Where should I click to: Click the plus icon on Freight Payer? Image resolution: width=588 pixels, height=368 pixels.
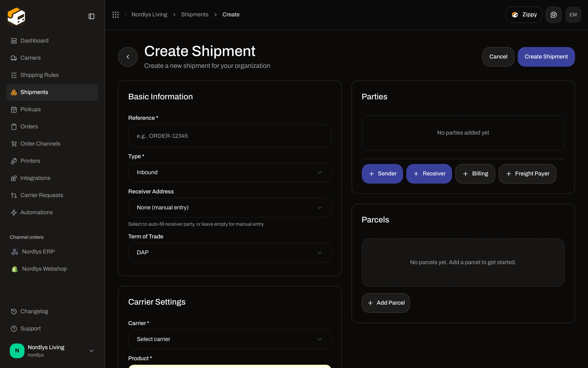(x=509, y=174)
